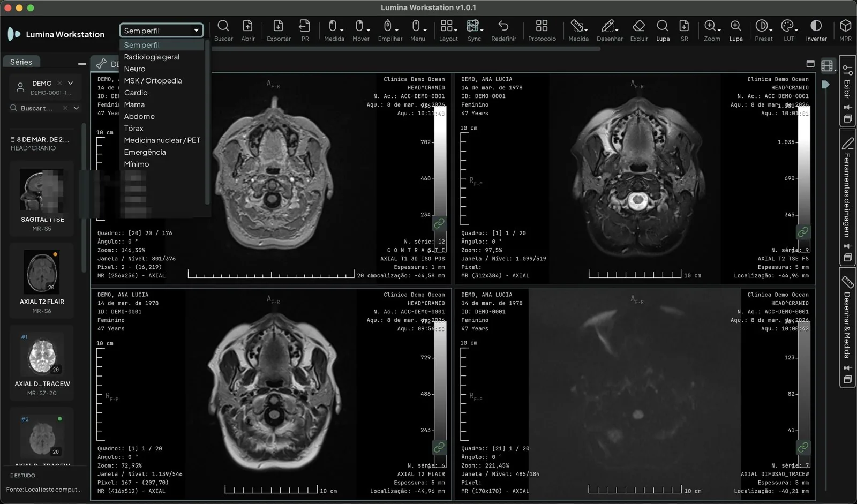Viewport: 857px width, 504px height.
Task: Click the play arrow on the right rail
Action: (x=825, y=85)
